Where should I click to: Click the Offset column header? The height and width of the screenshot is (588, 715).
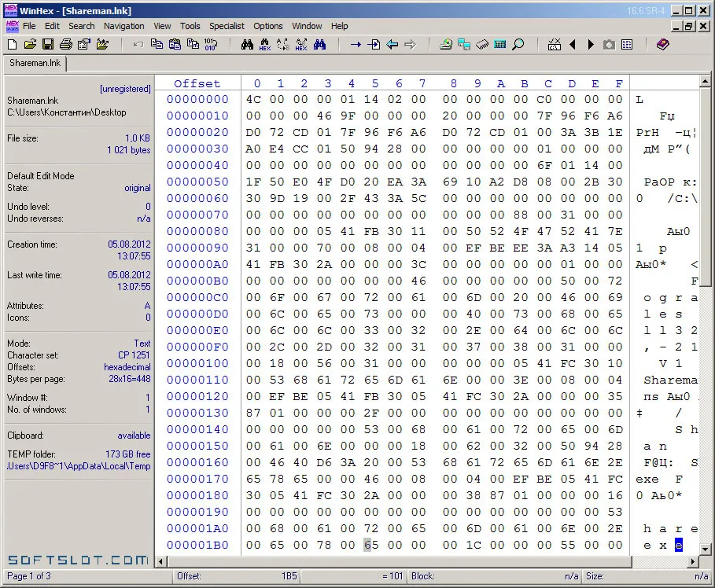pyautogui.click(x=197, y=83)
